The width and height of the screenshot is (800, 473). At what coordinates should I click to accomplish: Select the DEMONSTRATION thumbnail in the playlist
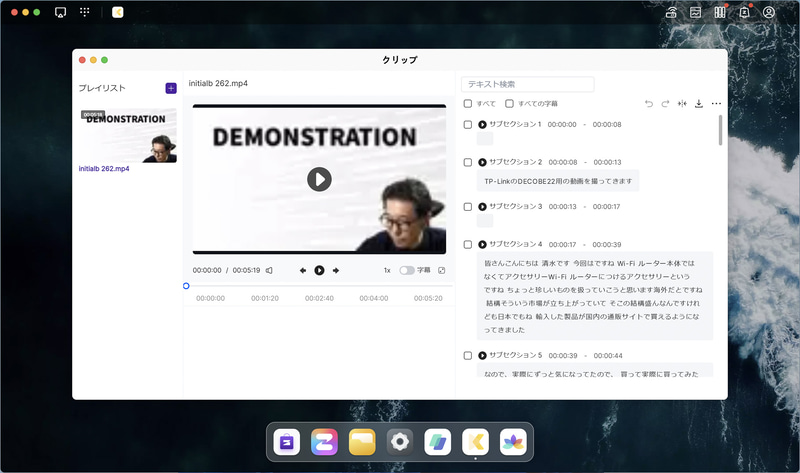129,135
